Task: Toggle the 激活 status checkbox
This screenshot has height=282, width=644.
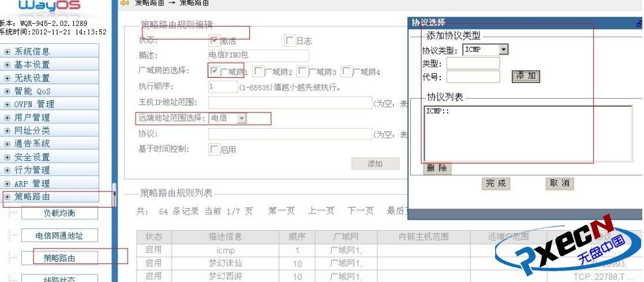Action: [214, 40]
